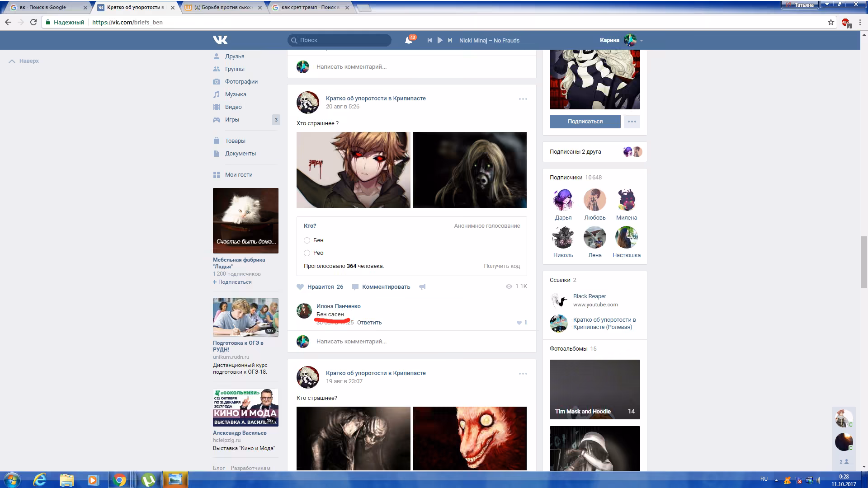868x488 pixels.
Task: Bookmark this page with star icon
Action: (831, 22)
